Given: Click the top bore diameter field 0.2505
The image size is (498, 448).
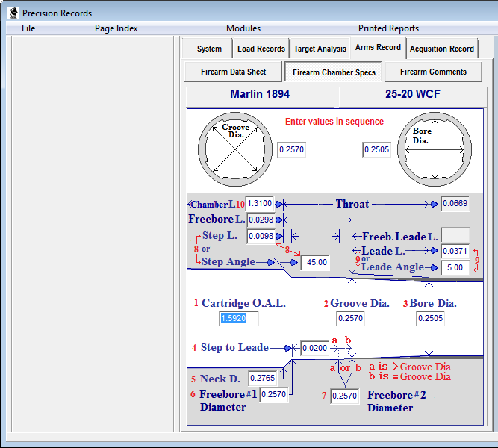Looking at the screenshot, I should pyautogui.click(x=376, y=149).
